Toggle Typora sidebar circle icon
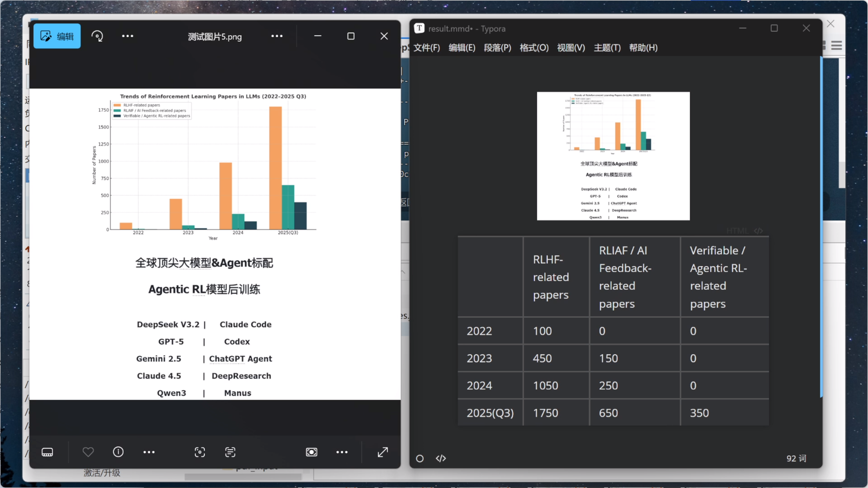The image size is (868, 488). (419, 458)
